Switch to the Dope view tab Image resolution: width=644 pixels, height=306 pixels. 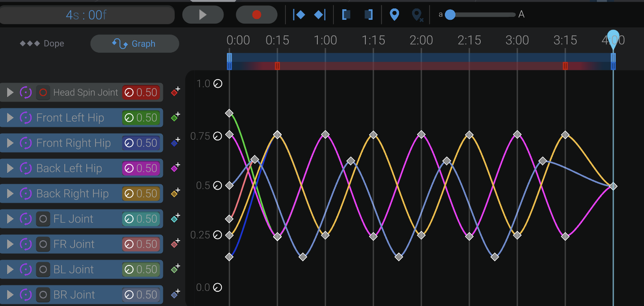tap(42, 43)
